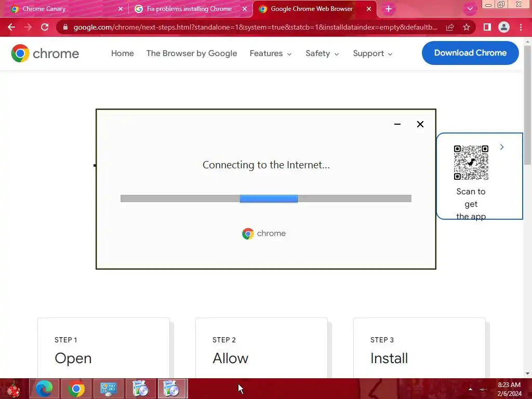Open the Control Panel taskbar item
This screenshot has width=532, height=399.
coord(108,389)
